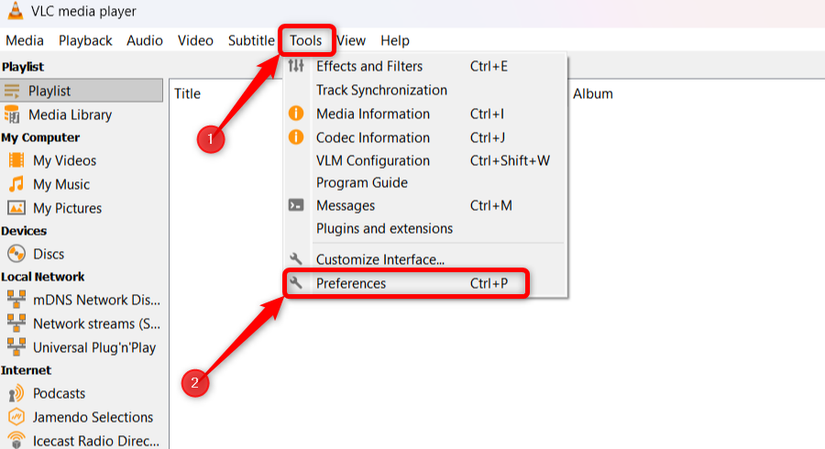
Task: Click the Title column header
Action: [x=188, y=94]
